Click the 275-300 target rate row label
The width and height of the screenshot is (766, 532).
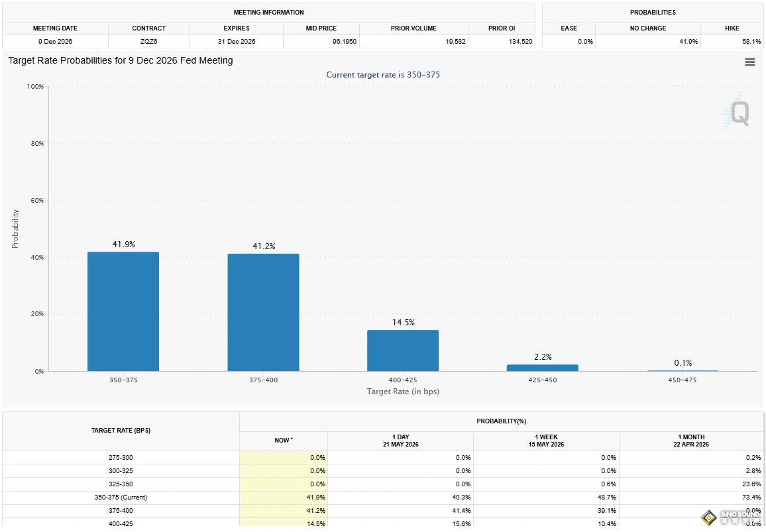(121, 458)
